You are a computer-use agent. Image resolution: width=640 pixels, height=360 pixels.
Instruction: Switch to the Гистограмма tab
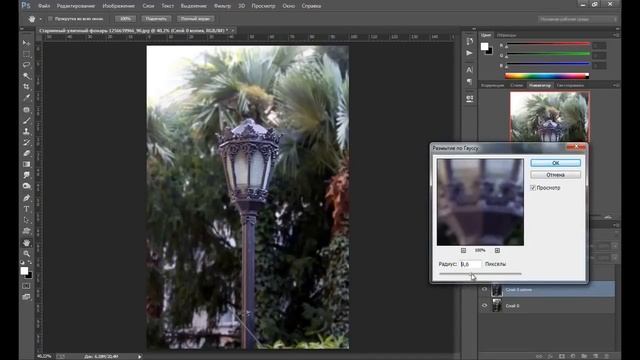tap(570, 85)
